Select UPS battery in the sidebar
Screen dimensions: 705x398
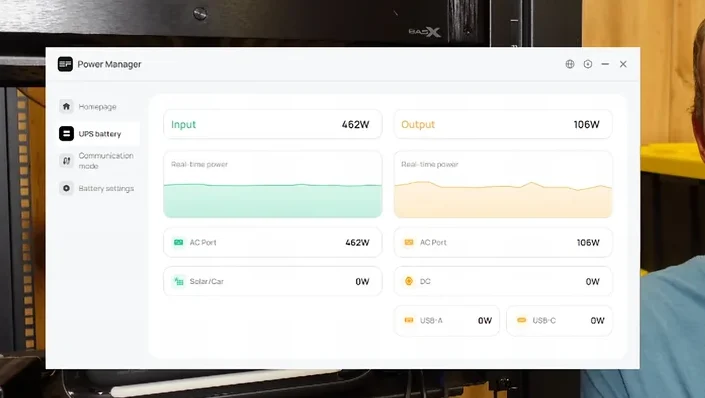click(x=100, y=134)
